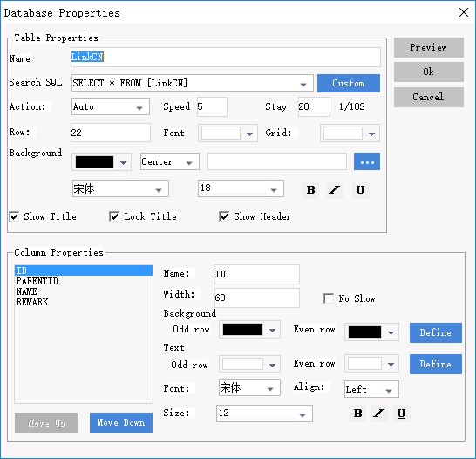
Task: Click Define button for background row colors
Action: [436, 333]
